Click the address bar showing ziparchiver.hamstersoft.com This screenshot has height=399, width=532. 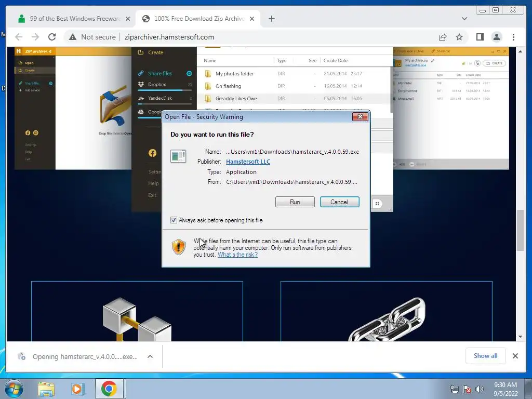[x=169, y=37]
